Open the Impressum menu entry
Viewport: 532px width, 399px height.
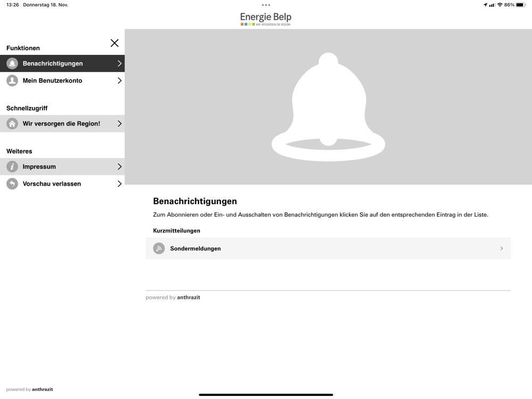coord(62,167)
